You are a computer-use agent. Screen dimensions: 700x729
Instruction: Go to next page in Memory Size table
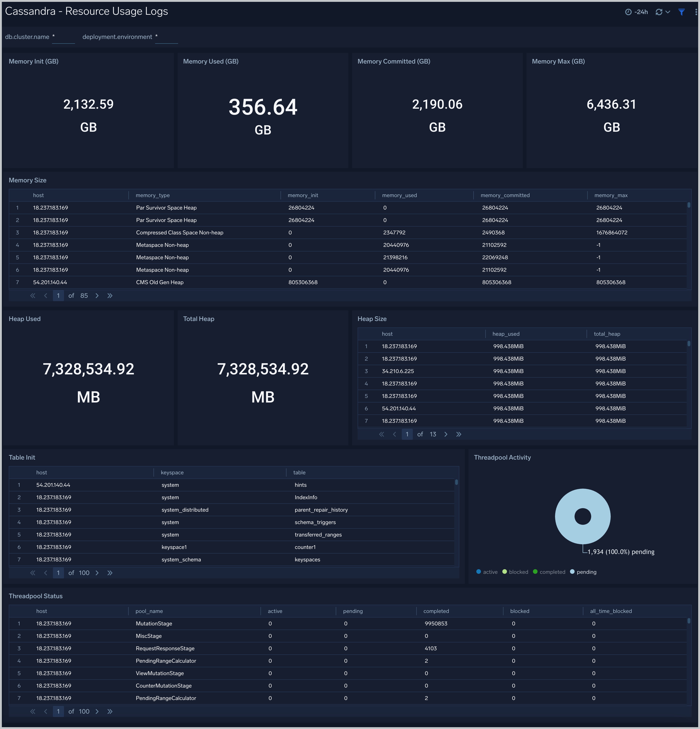click(x=97, y=296)
